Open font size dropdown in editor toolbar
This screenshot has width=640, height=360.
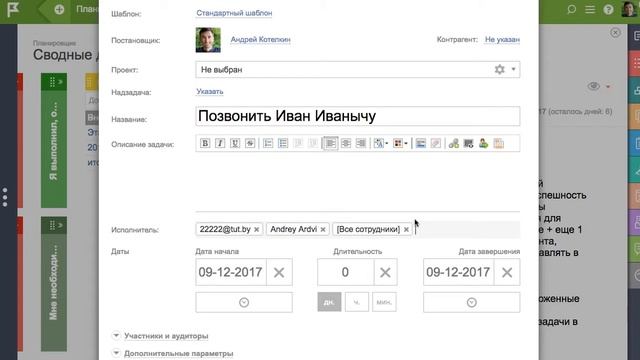[381, 143]
